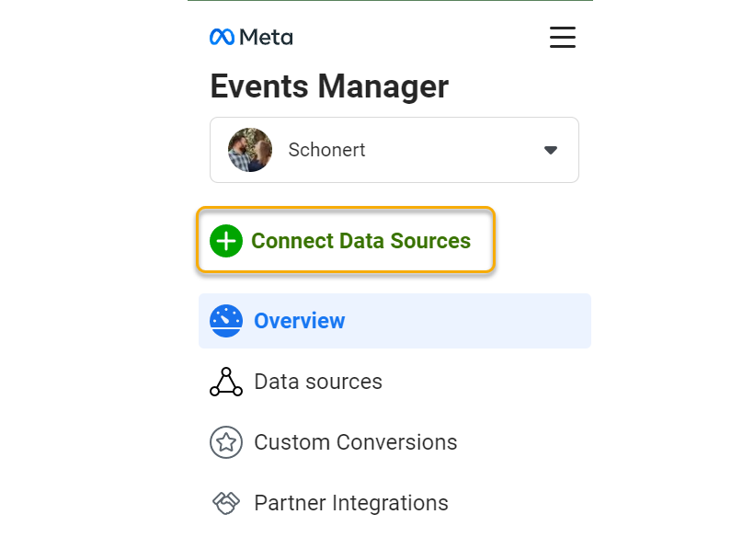This screenshot has height=560, width=754.
Task: Click the green plus icon
Action: (x=225, y=241)
